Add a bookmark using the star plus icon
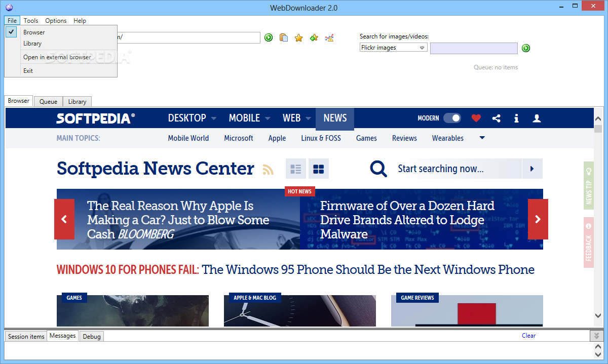The width and height of the screenshot is (608, 364). (x=314, y=37)
